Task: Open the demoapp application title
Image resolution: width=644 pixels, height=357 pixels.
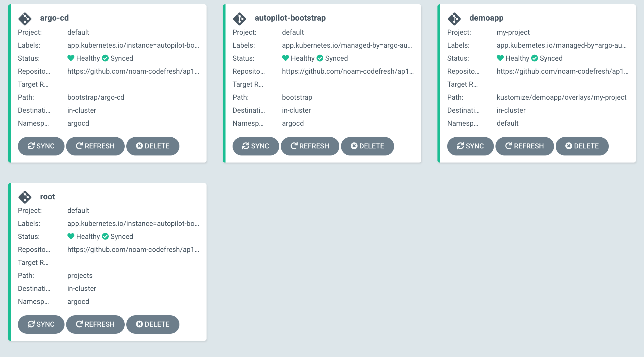Action: [486, 18]
